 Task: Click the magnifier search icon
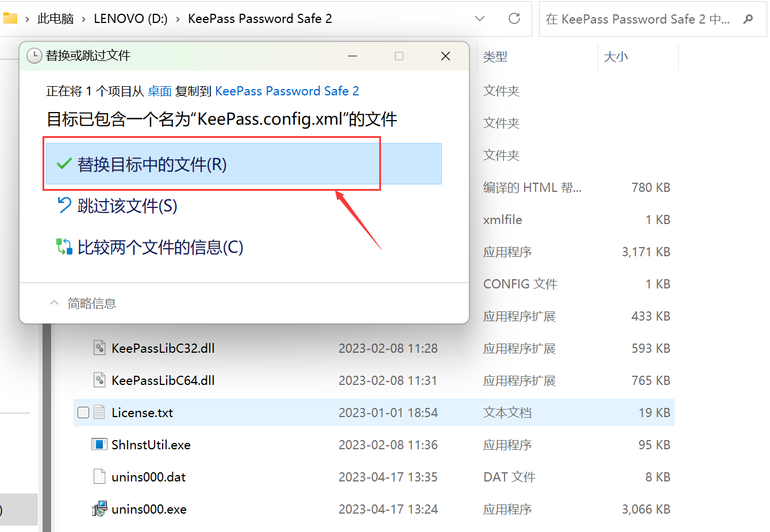pyautogui.click(x=748, y=19)
